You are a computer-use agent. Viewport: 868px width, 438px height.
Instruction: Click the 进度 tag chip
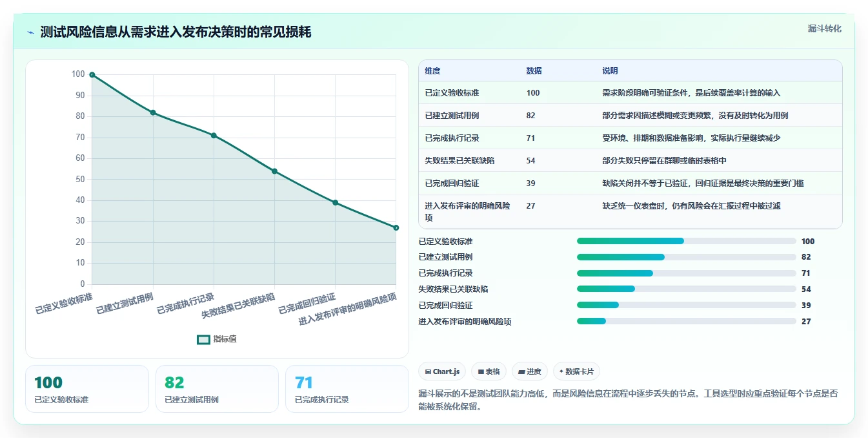[530, 371]
